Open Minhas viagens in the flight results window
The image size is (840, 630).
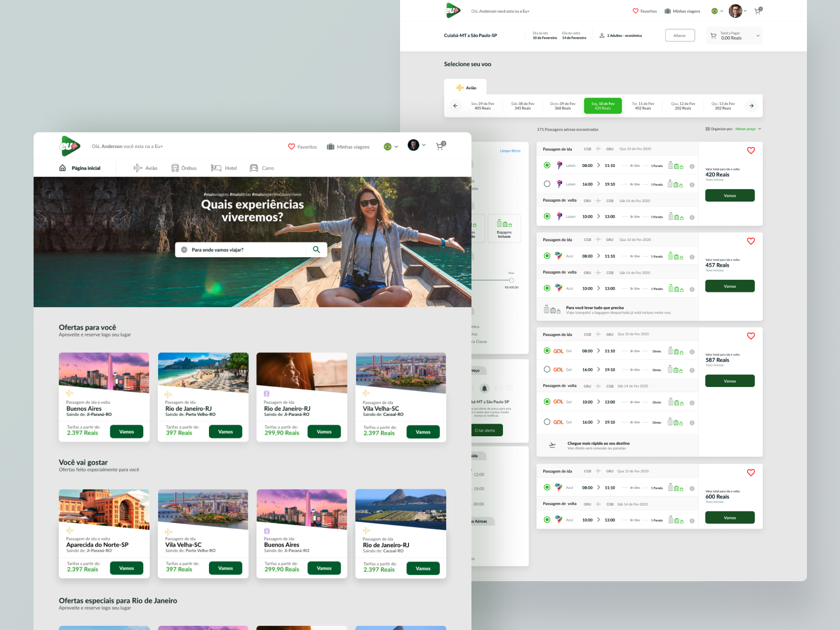click(x=682, y=11)
